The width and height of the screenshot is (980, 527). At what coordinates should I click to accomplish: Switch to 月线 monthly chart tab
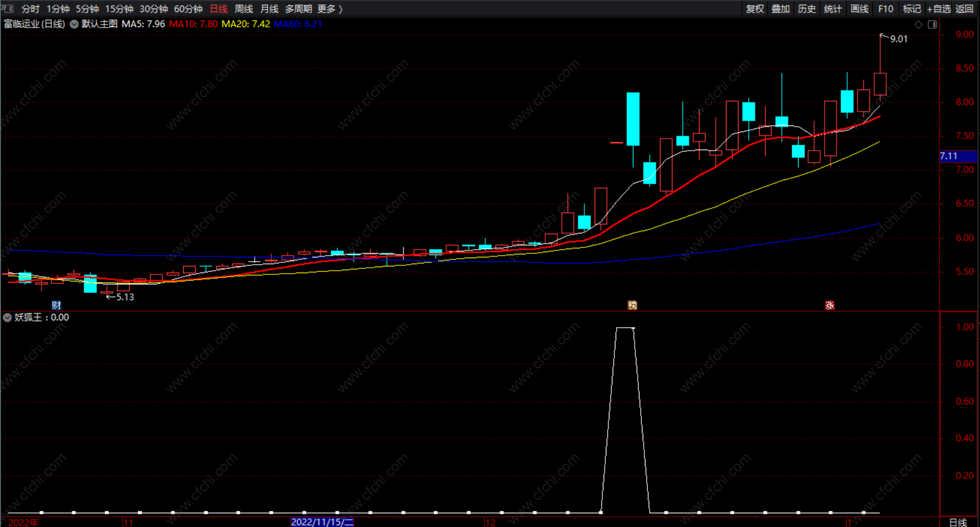270,9
